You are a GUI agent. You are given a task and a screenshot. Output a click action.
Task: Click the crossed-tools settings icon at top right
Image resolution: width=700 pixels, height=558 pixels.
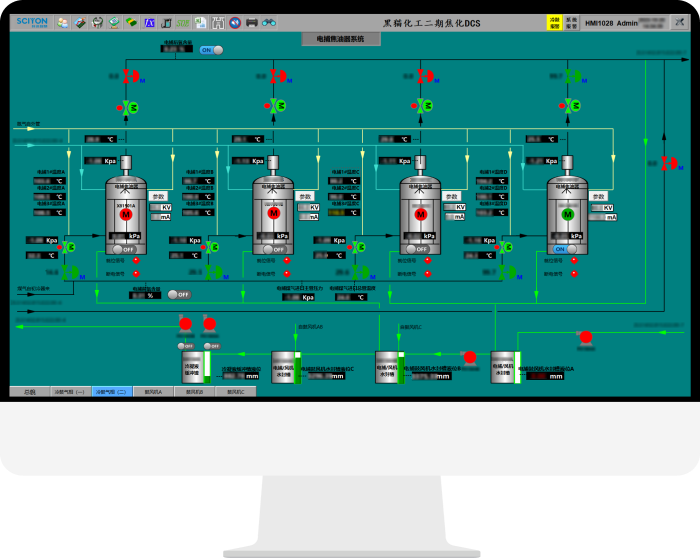680,22
